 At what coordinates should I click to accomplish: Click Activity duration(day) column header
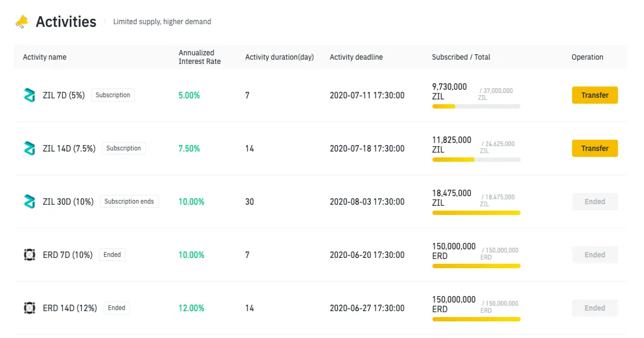[280, 57]
